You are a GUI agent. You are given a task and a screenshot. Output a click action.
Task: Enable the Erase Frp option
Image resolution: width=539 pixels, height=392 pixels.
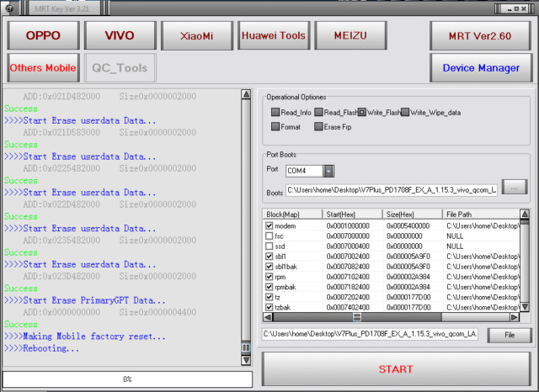tap(318, 126)
